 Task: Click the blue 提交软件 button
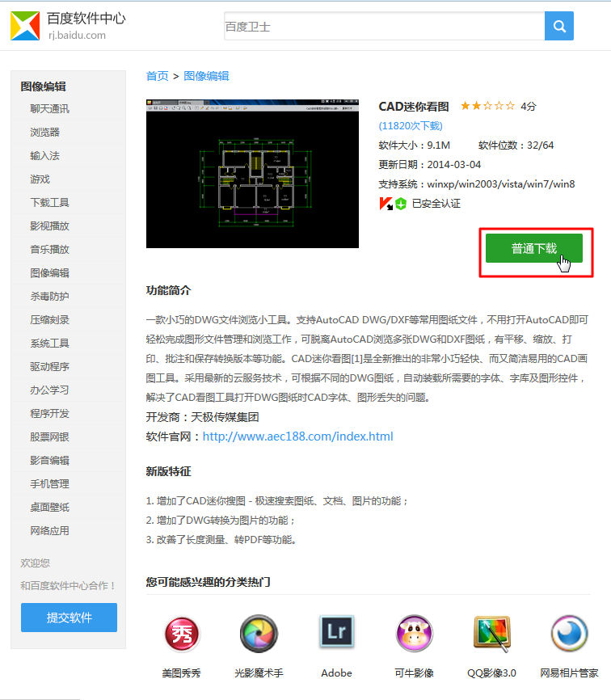click(x=70, y=618)
